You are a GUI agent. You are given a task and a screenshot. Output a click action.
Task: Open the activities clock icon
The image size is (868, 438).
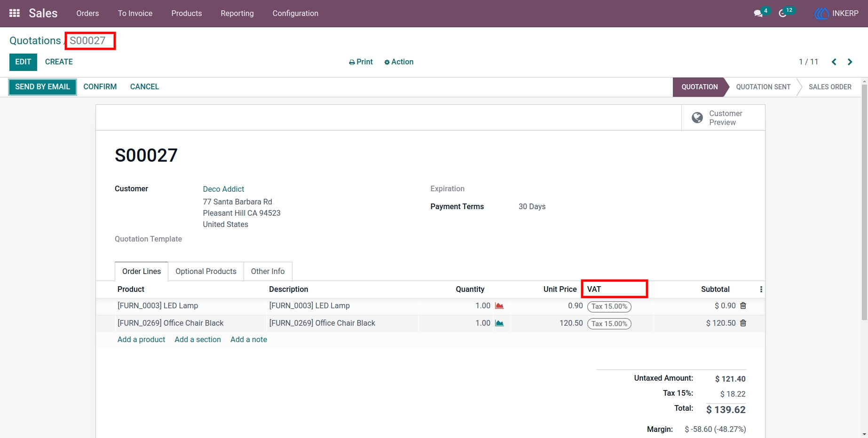click(783, 13)
